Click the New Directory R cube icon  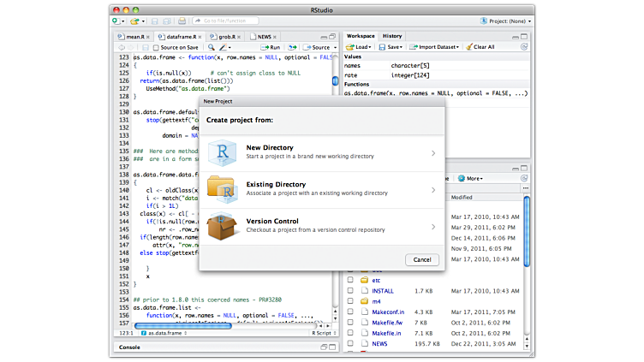coord(224,154)
